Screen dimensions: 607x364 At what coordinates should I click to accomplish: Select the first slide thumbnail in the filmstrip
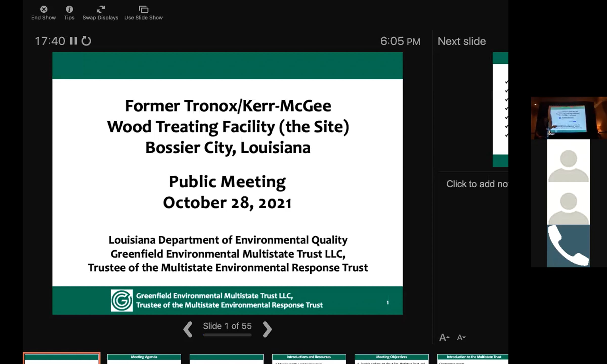click(61, 359)
